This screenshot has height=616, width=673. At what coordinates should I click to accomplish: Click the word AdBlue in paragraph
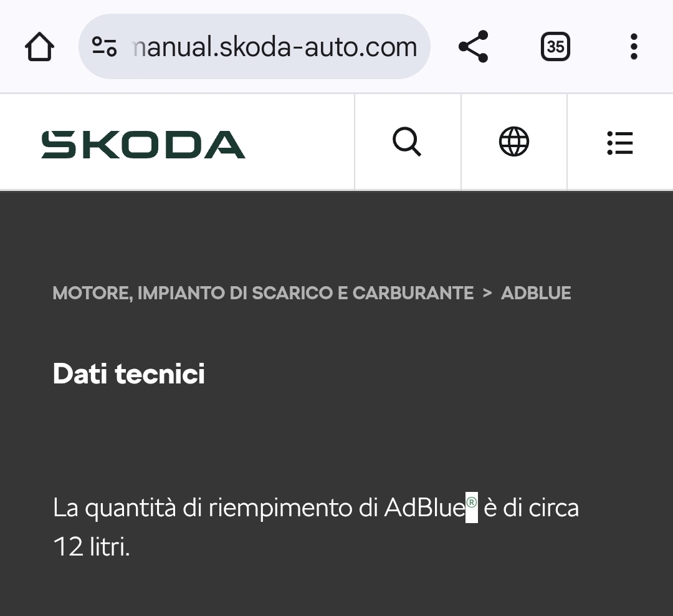(425, 508)
